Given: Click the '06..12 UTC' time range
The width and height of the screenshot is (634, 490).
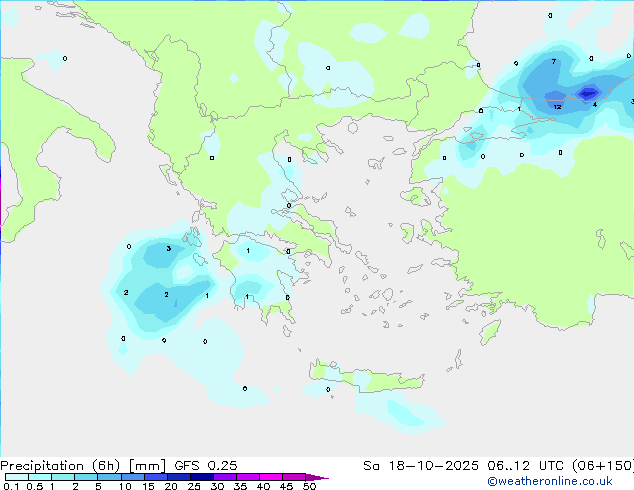Looking at the screenshot, I should coord(527,466).
